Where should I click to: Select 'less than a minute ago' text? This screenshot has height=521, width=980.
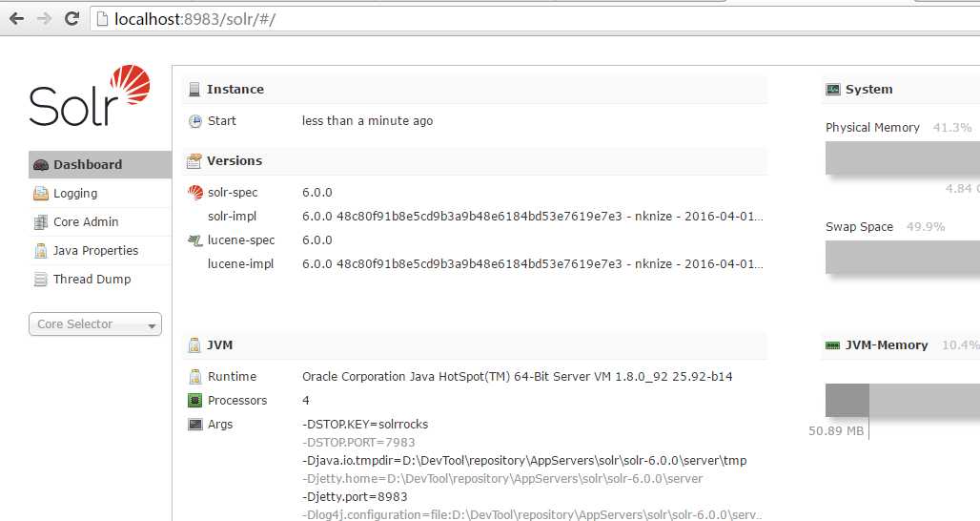368,121
